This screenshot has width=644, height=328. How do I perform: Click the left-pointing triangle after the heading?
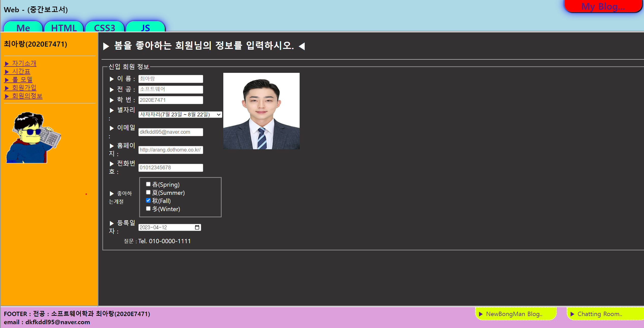click(302, 46)
